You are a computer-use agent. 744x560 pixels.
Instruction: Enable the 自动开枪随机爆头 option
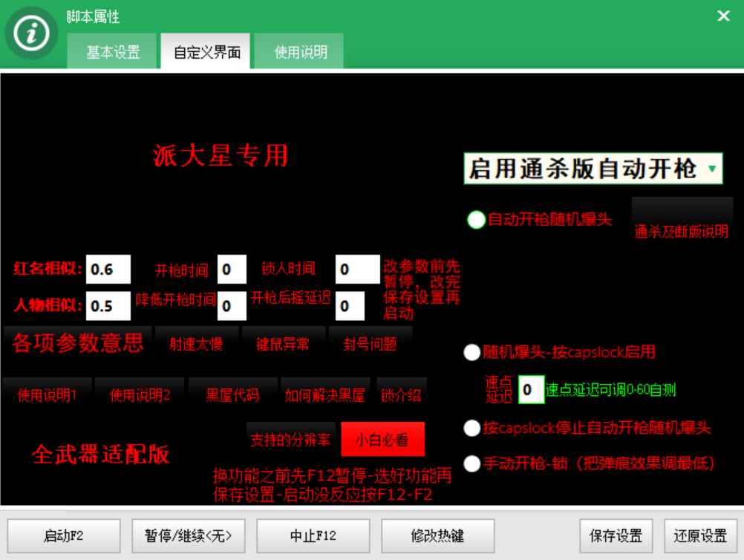point(476,218)
